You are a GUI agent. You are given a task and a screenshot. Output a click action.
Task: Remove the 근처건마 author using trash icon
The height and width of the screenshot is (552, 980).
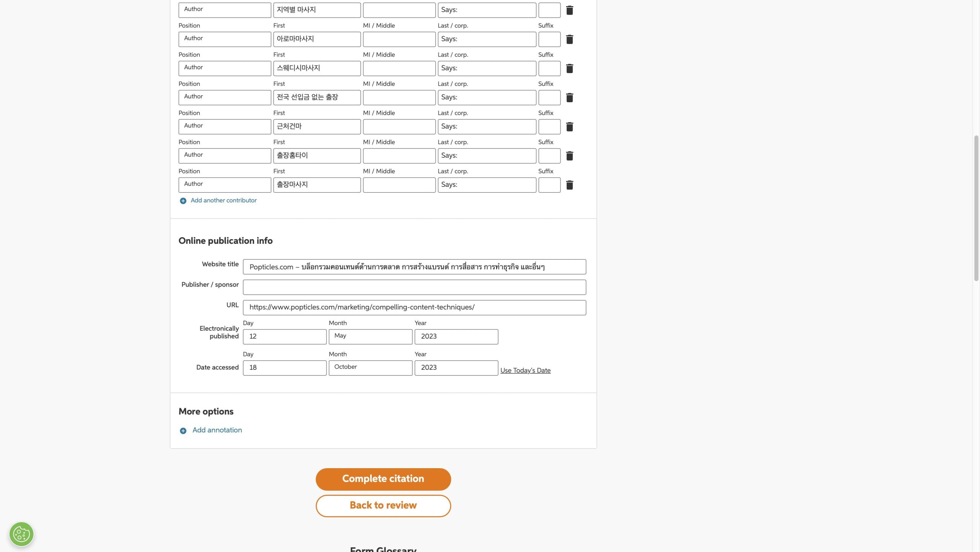(569, 127)
